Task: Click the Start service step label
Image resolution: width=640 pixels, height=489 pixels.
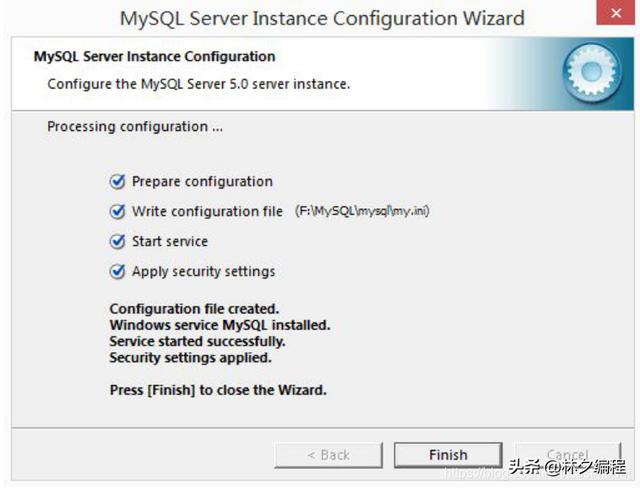Action: tap(170, 242)
